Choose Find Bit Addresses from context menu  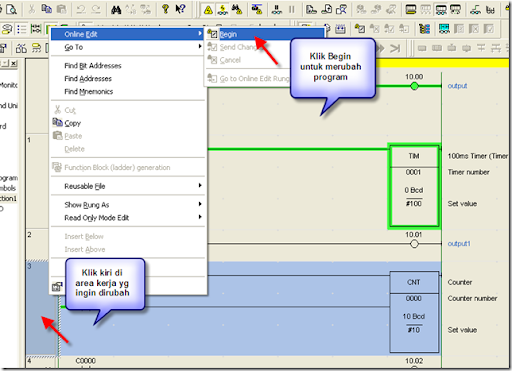(93, 66)
